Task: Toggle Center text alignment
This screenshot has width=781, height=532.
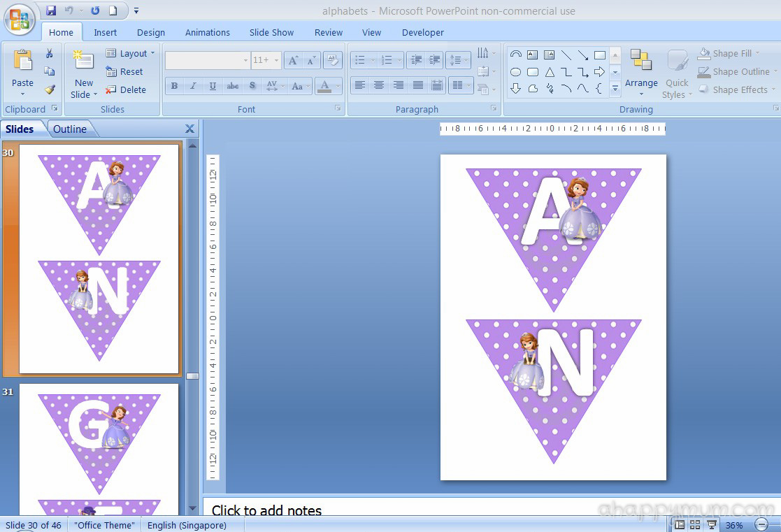Action: (379, 85)
